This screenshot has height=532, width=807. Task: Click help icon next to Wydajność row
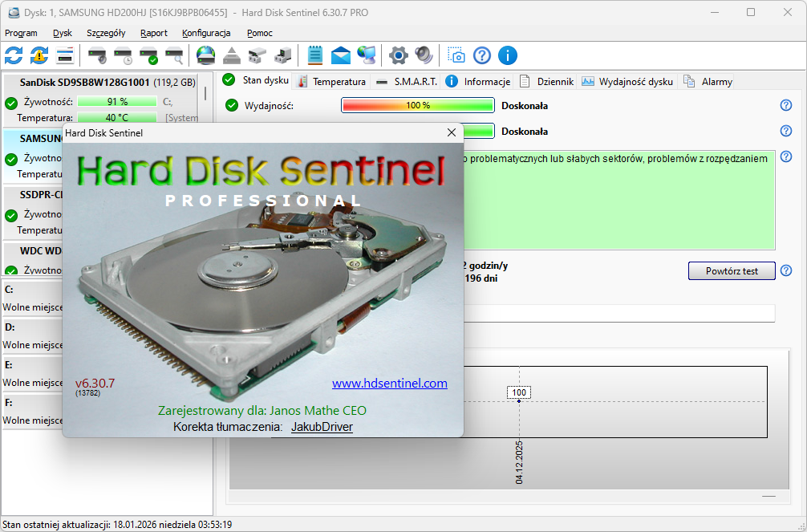pos(786,105)
